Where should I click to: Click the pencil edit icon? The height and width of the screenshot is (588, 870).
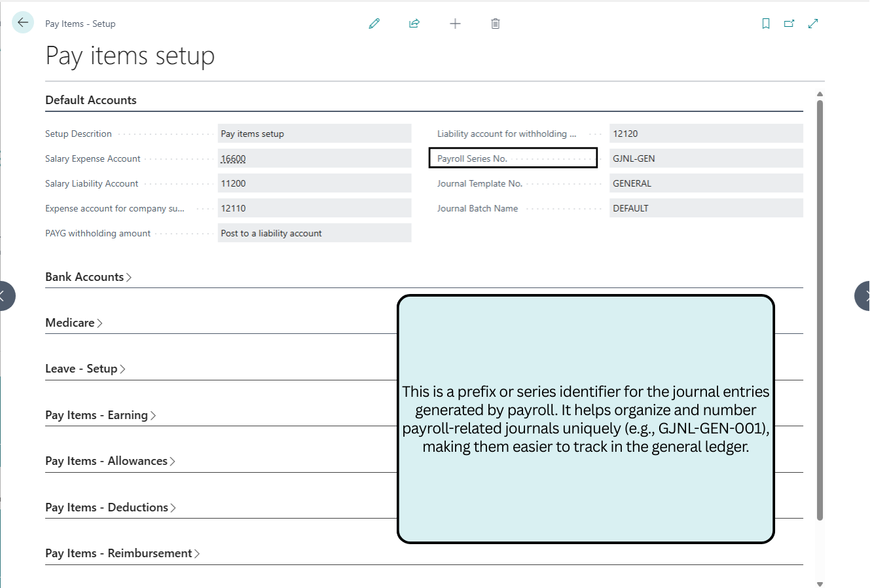[x=374, y=24]
